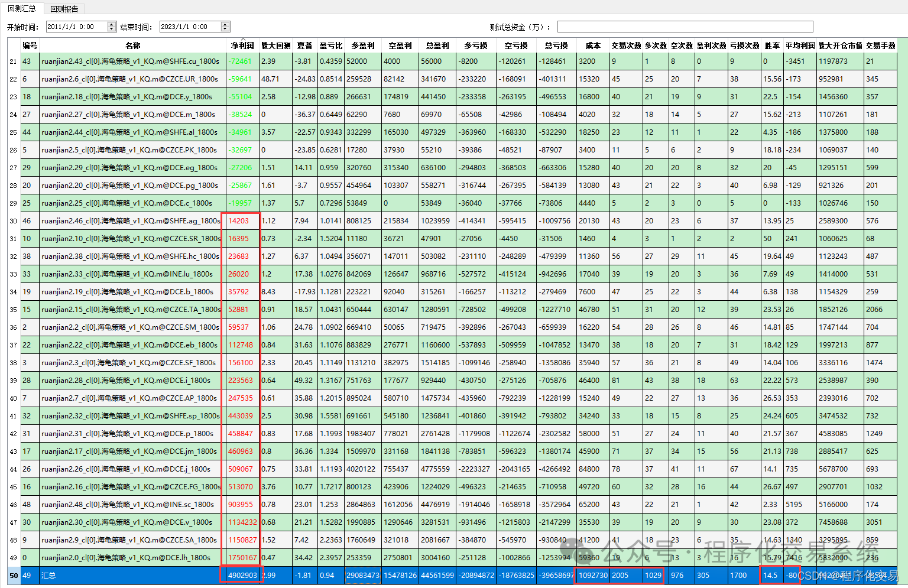The image size is (908, 588).
Task: Decrease the 开始时间 value with down arrow
Action: point(112,29)
